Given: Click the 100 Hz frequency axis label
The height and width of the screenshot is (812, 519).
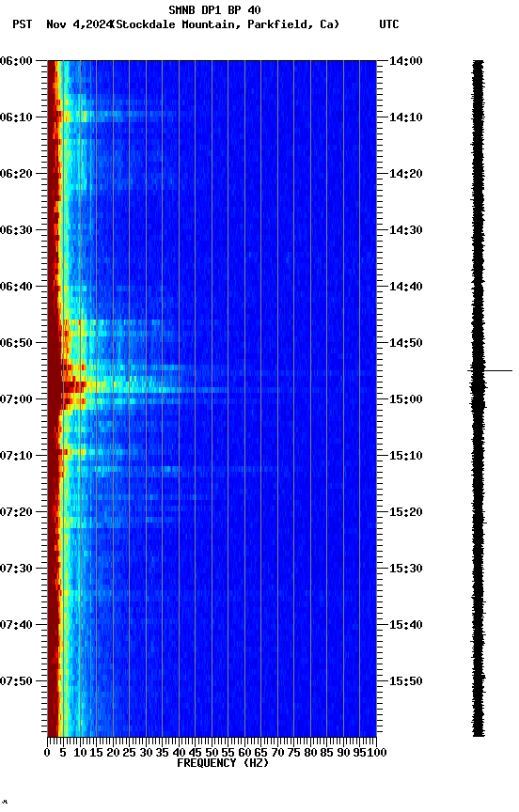Looking at the screenshot, I should click(377, 753).
